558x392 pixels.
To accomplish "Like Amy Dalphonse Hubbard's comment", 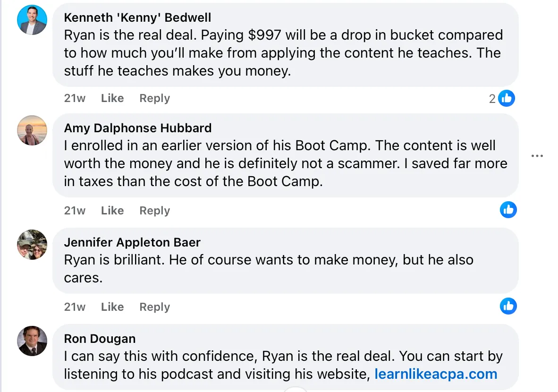I will [112, 211].
